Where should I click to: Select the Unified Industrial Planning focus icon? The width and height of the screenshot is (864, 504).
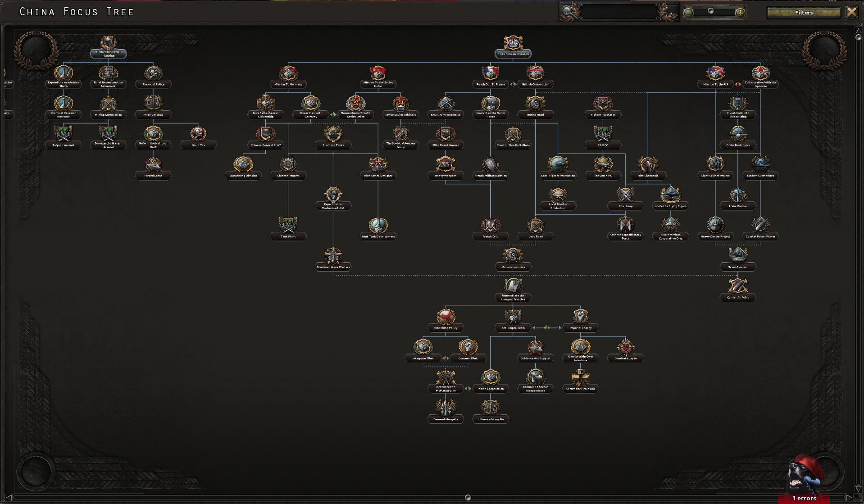[x=108, y=44]
